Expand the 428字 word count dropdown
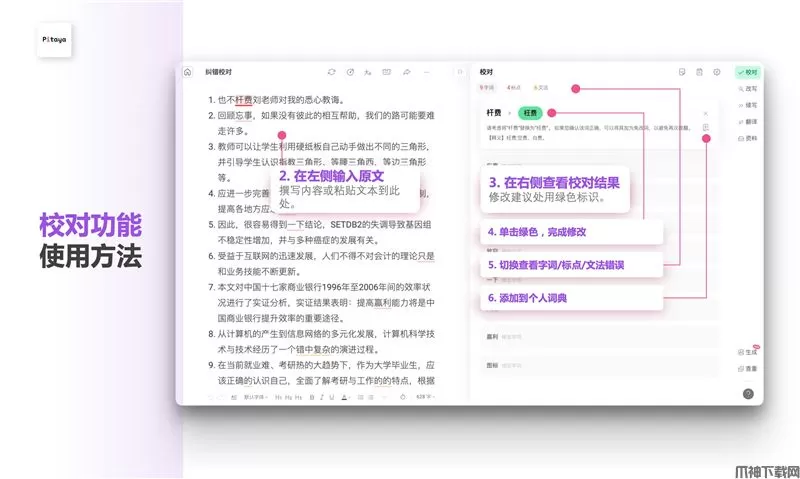 [x=425, y=397]
